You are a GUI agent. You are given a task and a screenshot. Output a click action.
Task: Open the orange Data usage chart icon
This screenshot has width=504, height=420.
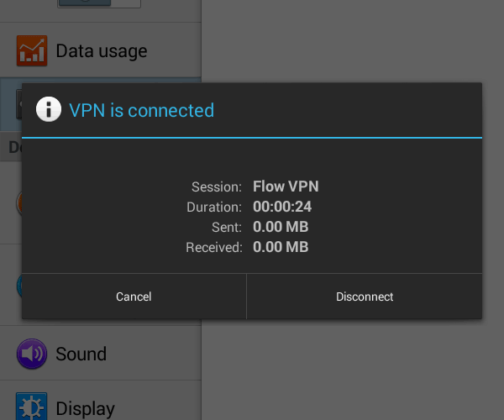(x=32, y=50)
